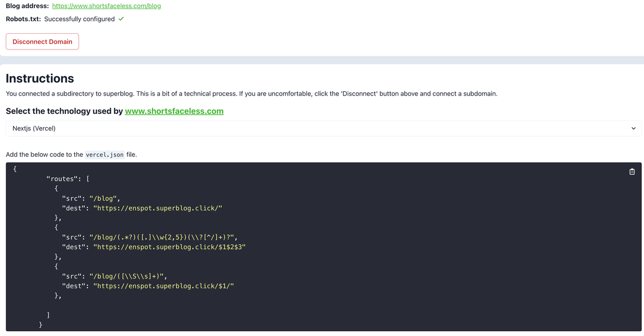Click the subdirectory instructions paragraph text
The height and width of the screenshot is (336, 644).
(x=251, y=94)
